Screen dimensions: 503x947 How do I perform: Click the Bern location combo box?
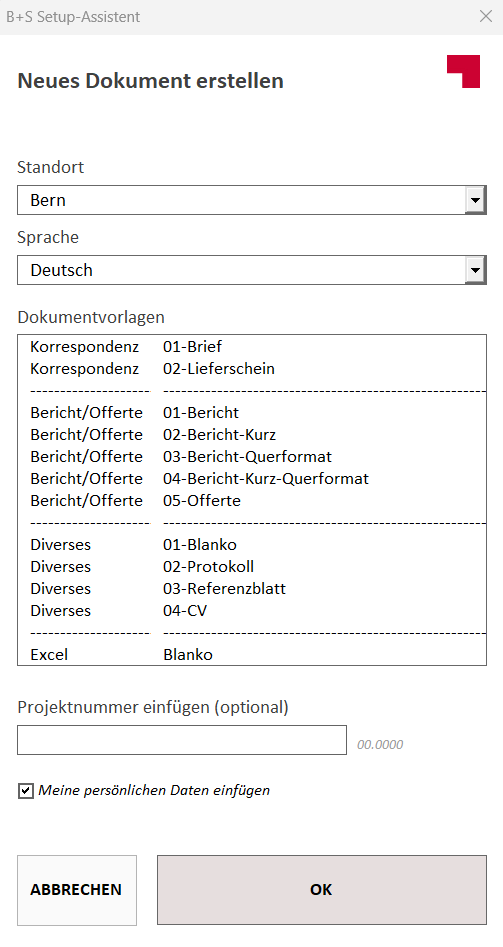[252, 200]
